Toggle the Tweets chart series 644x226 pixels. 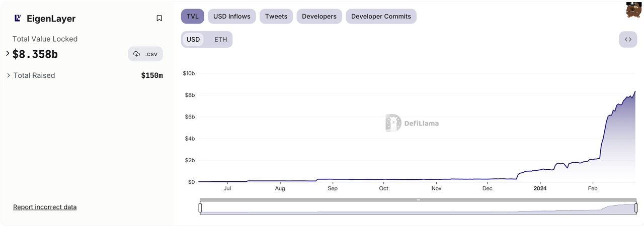click(x=276, y=16)
